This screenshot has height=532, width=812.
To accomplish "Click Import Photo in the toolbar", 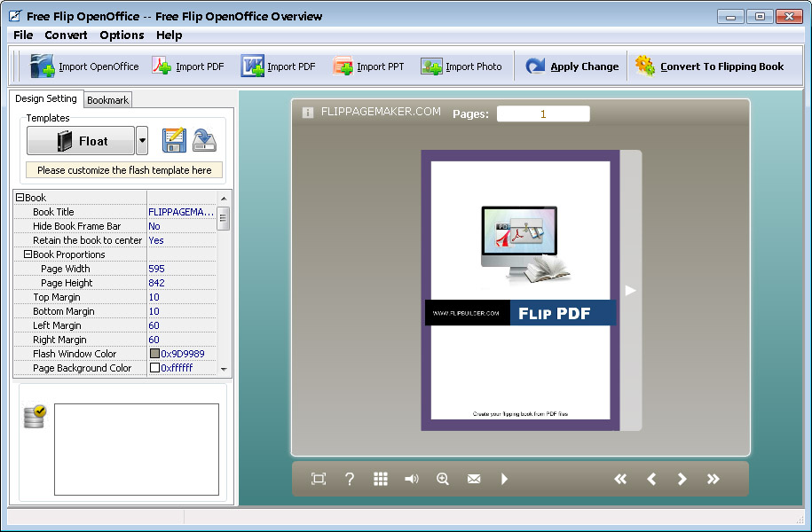I will 461,66.
